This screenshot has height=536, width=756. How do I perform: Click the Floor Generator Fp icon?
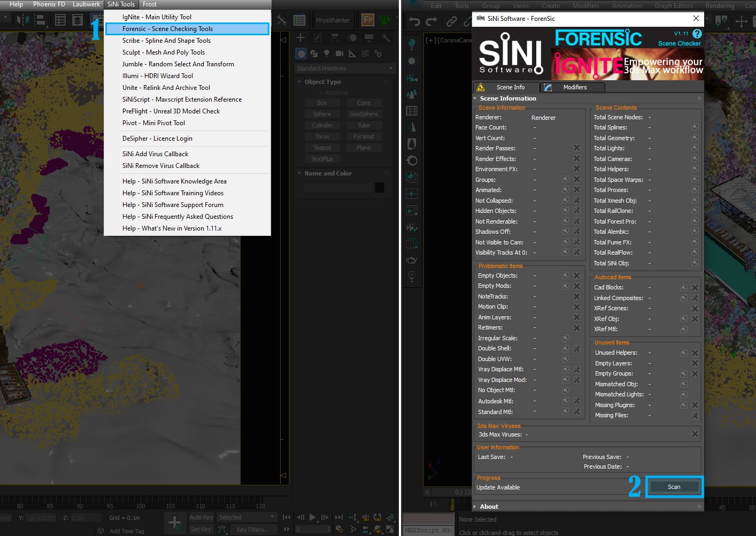(368, 20)
